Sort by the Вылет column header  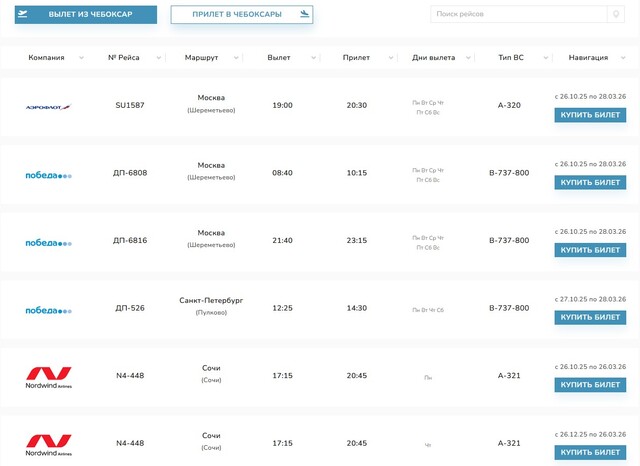point(279,58)
